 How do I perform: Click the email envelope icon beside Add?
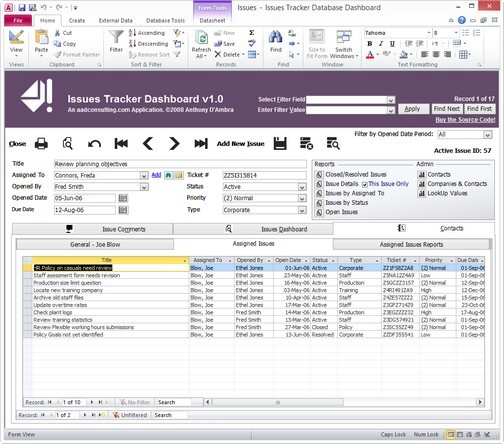point(179,175)
